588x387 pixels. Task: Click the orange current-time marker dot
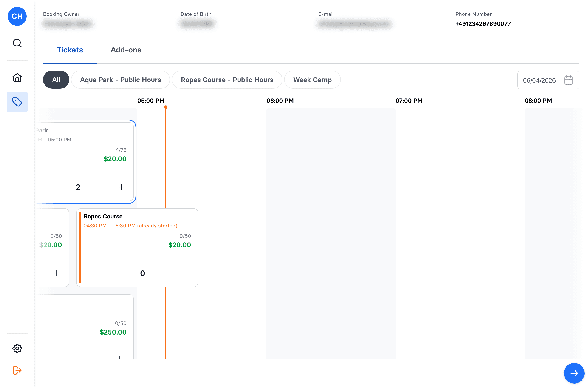point(166,107)
